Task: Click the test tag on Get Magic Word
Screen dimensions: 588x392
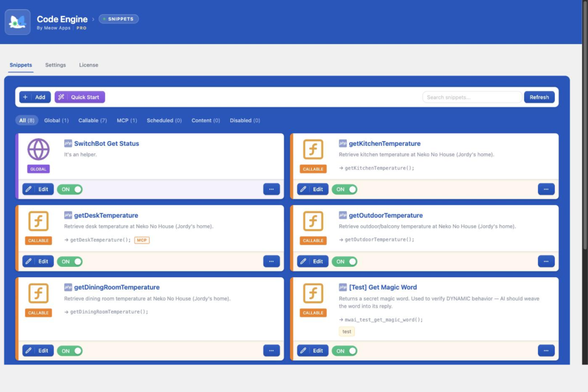Action: pos(347,332)
